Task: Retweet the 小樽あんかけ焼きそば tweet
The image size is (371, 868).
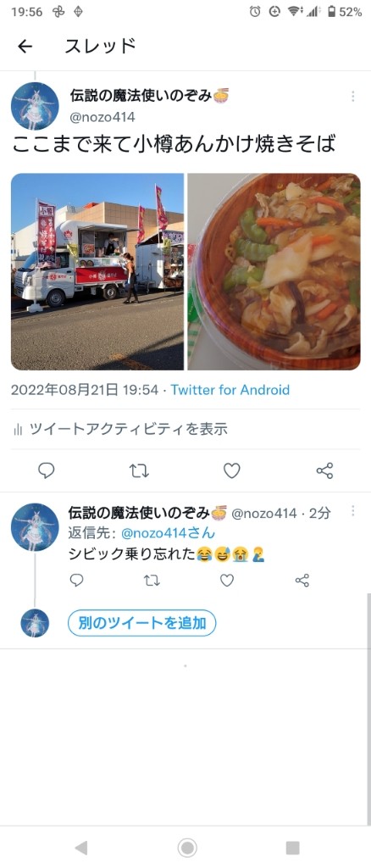Action: (139, 471)
